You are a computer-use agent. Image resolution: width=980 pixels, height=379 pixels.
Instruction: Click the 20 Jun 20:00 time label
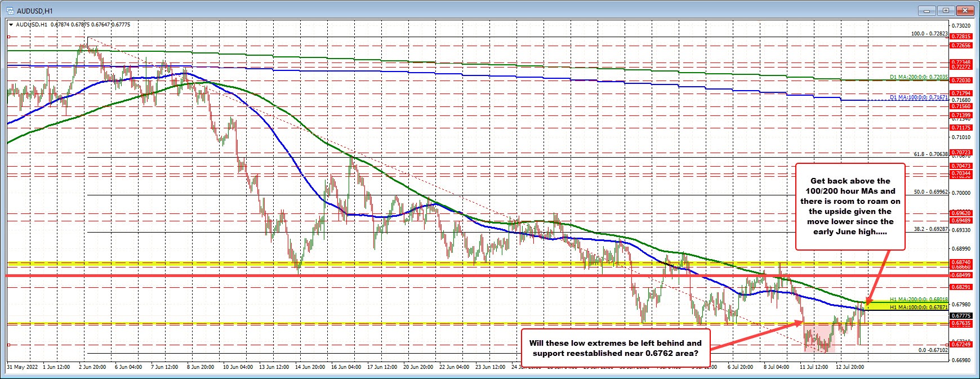(x=418, y=366)
